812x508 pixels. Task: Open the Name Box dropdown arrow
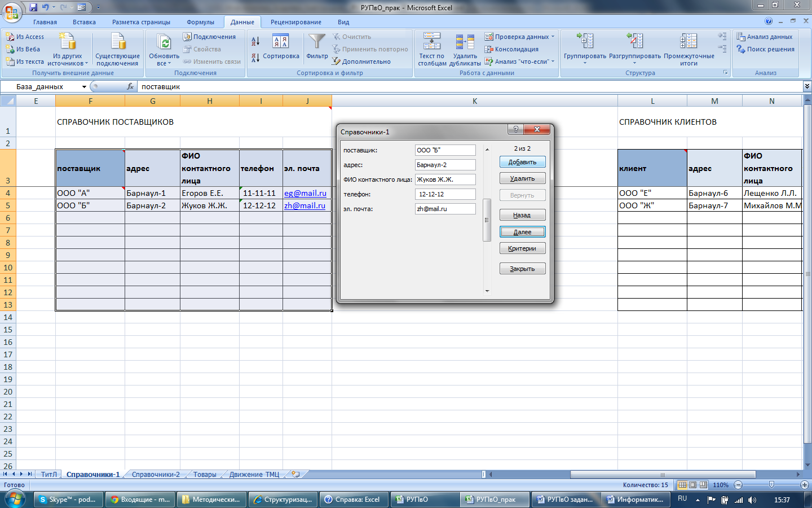pos(84,87)
